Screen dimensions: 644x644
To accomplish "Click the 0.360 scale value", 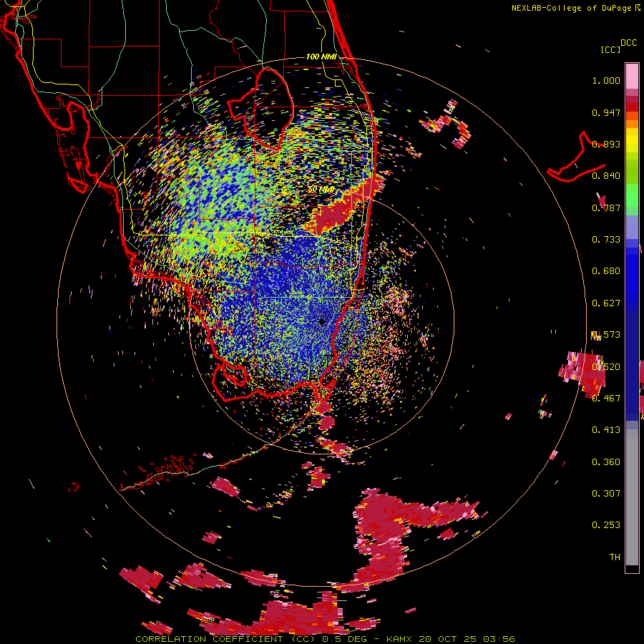I will [x=606, y=462].
